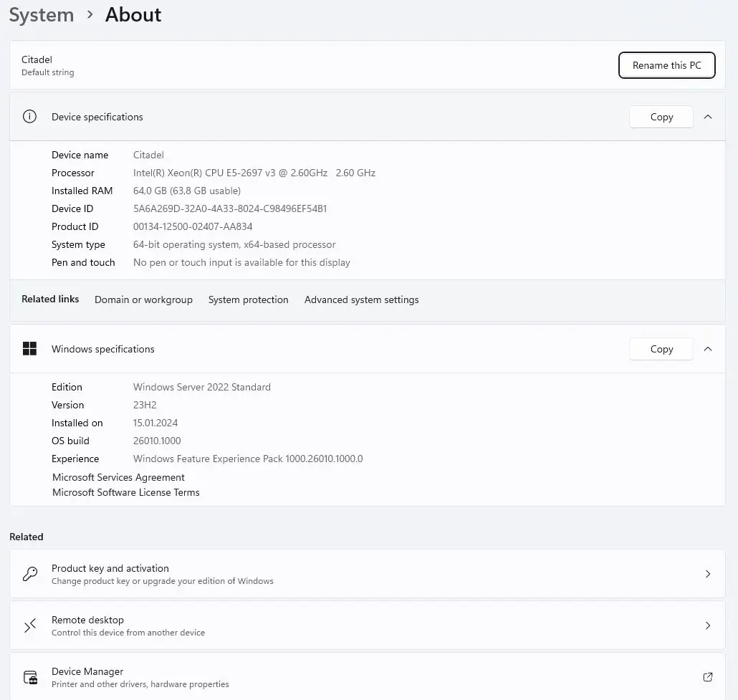Image resolution: width=738 pixels, height=700 pixels.
Task: Collapse the Device specifications section
Action: 707,117
